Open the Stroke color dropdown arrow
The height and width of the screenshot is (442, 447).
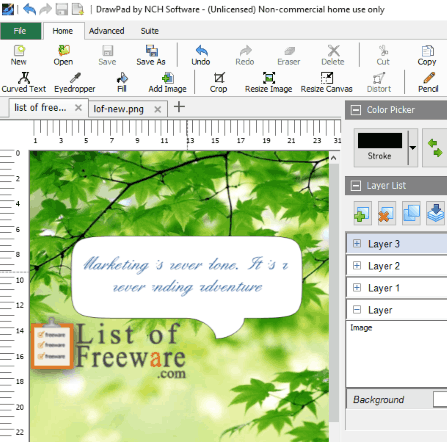pyautogui.click(x=413, y=148)
